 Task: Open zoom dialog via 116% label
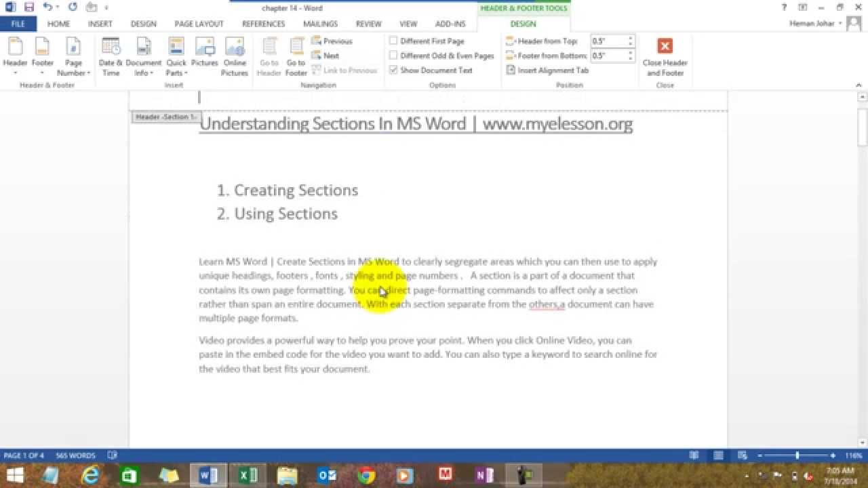coord(854,455)
